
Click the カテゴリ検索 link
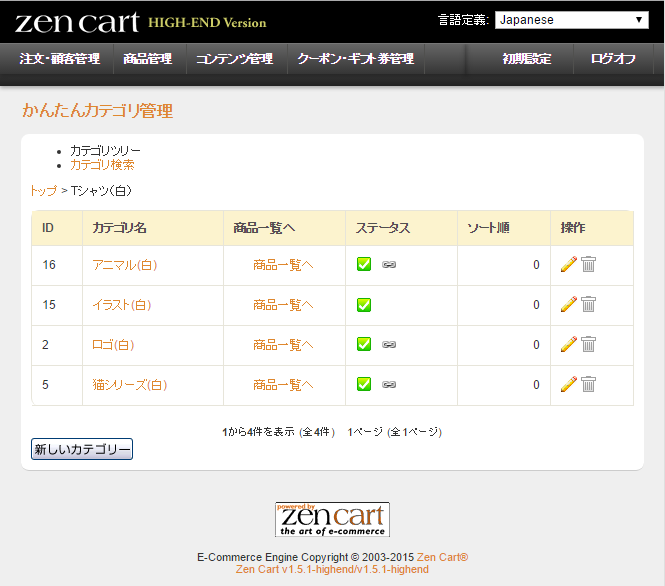[x=102, y=165]
